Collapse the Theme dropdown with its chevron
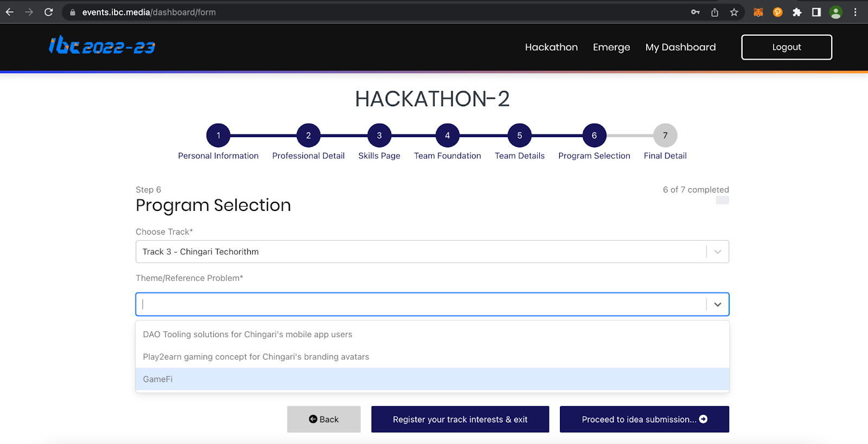Viewport: 868px width, 444px height. pyautogui.click(x=718, y=304)
